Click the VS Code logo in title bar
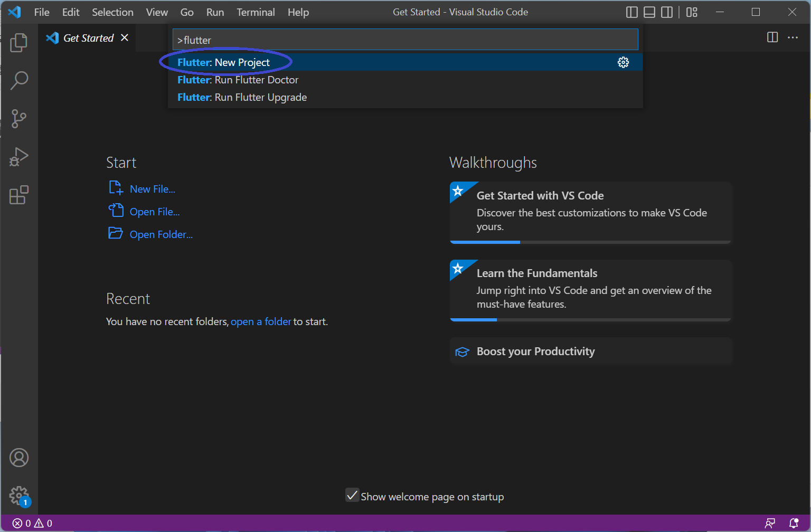 15,12
